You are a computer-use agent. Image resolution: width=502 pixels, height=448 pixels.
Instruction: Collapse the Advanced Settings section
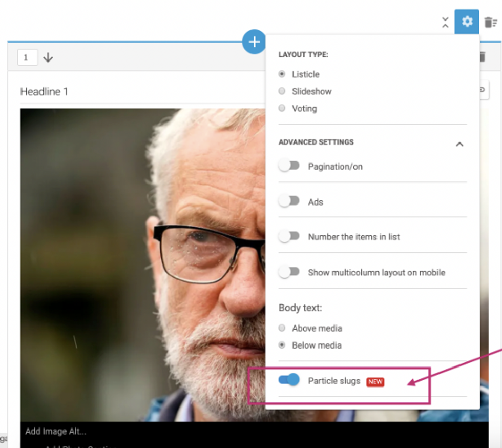tap(459, 144)
